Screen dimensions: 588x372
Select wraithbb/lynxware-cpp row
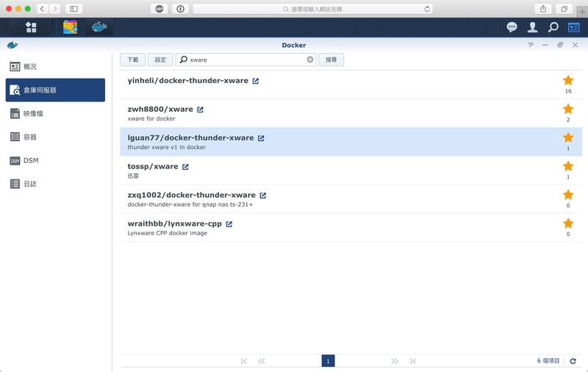351,228
